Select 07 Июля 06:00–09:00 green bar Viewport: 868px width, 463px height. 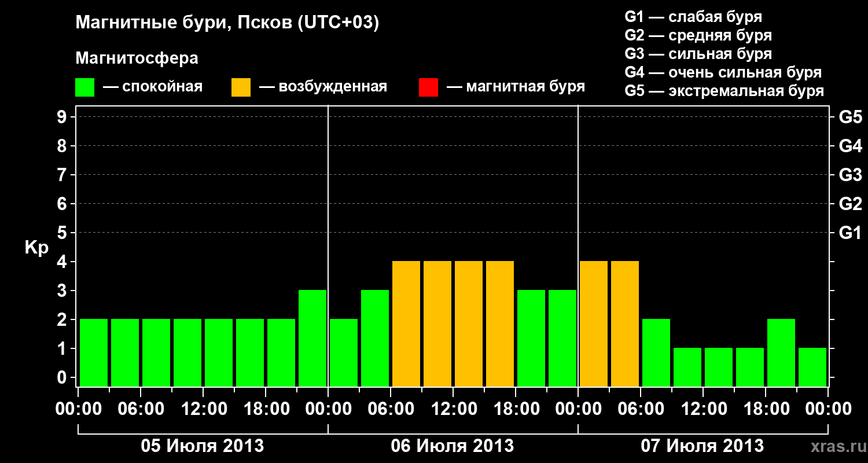coord(656,352)
